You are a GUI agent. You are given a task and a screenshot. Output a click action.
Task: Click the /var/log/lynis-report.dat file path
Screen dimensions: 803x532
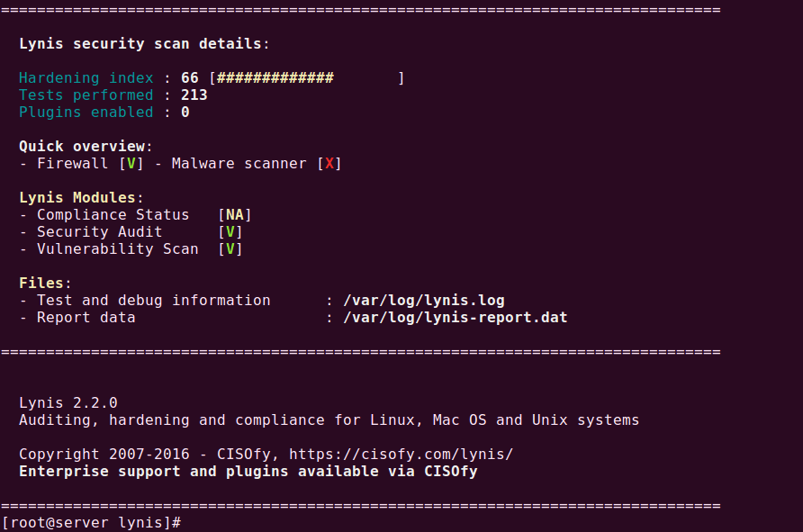tap(455, 318)
